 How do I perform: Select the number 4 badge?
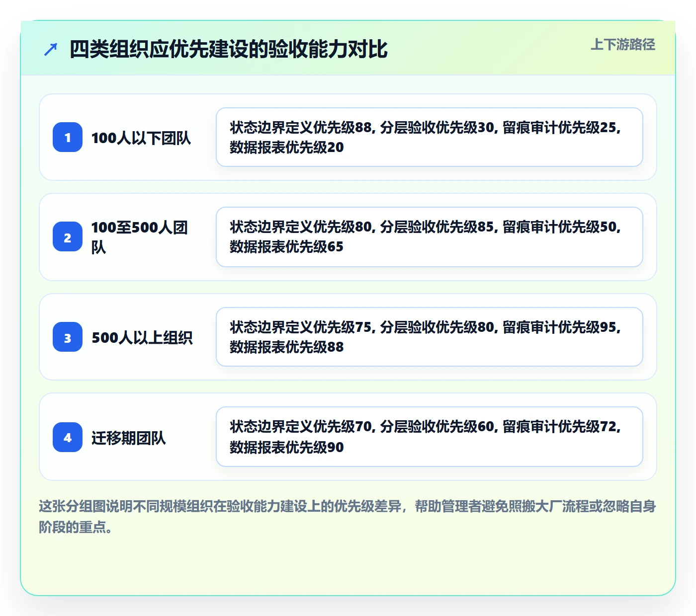68,437
